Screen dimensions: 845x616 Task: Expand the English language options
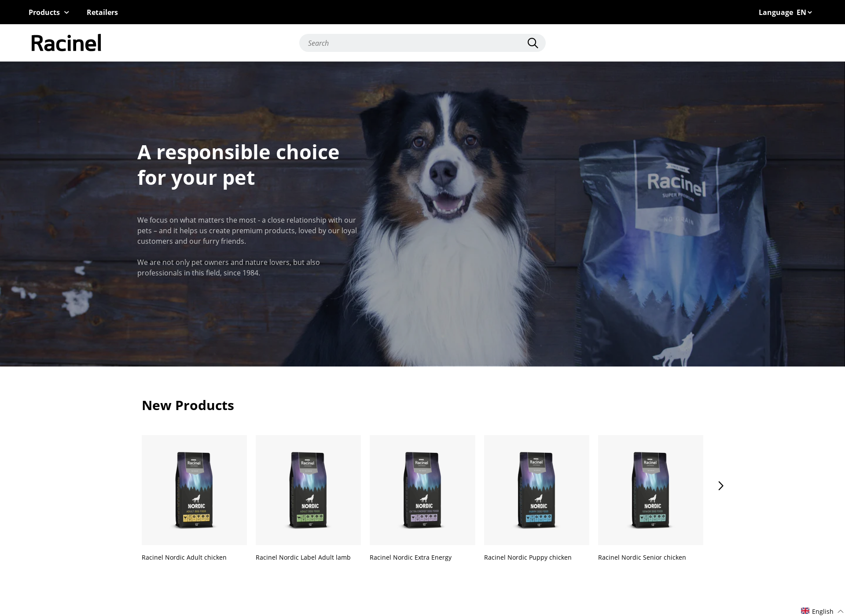click(x=816, y=609)
